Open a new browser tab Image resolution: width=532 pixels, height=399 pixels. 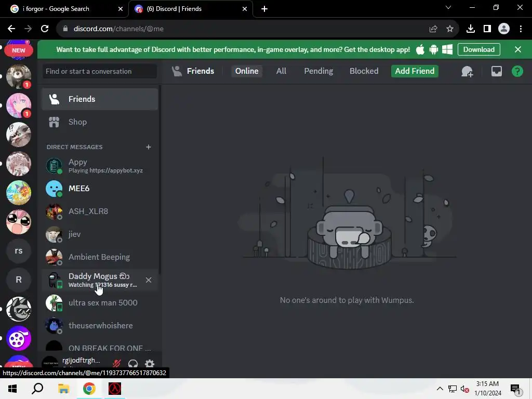[x=264, y=9]
